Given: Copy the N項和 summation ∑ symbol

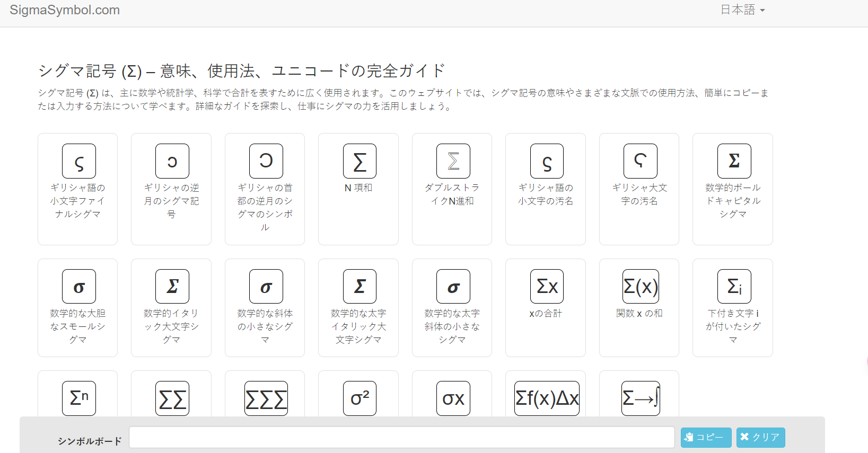Looking at the screenshot, I should (360, 161).
